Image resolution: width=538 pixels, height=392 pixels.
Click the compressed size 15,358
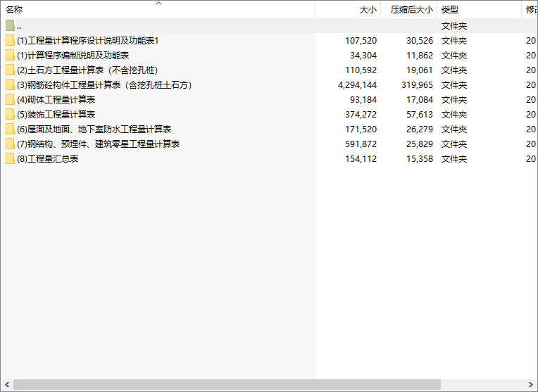pos(420,158)
